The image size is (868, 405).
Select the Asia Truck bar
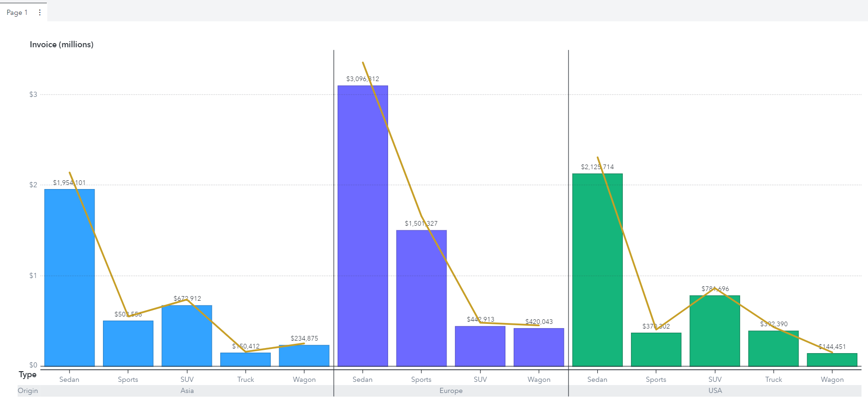point(245,360)
